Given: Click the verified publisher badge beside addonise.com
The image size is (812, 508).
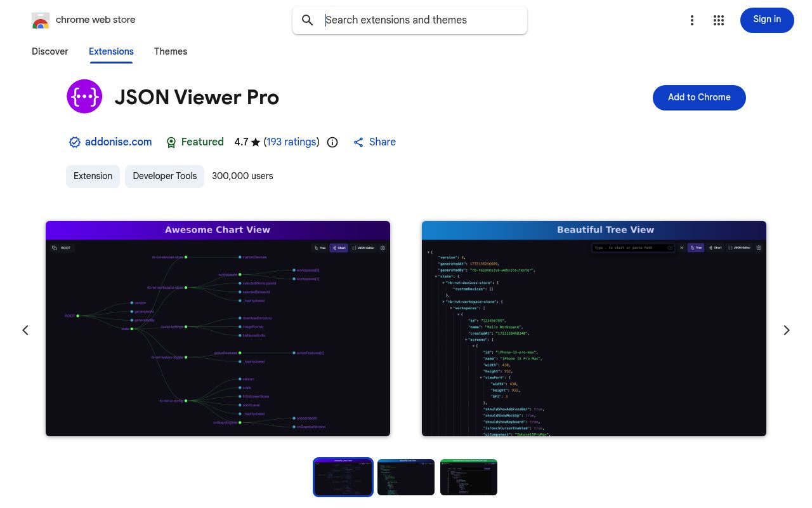Looking at the screenshot, I should point(75,142).
